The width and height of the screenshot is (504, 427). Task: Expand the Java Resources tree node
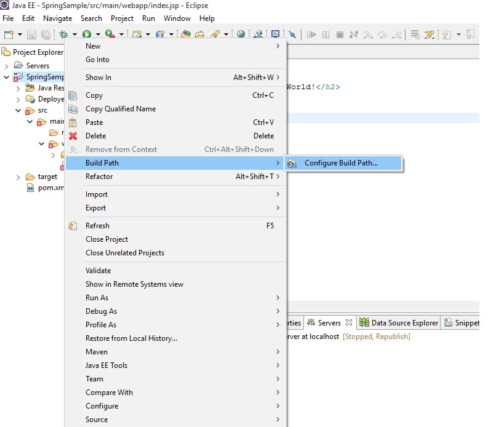(18, 89)
